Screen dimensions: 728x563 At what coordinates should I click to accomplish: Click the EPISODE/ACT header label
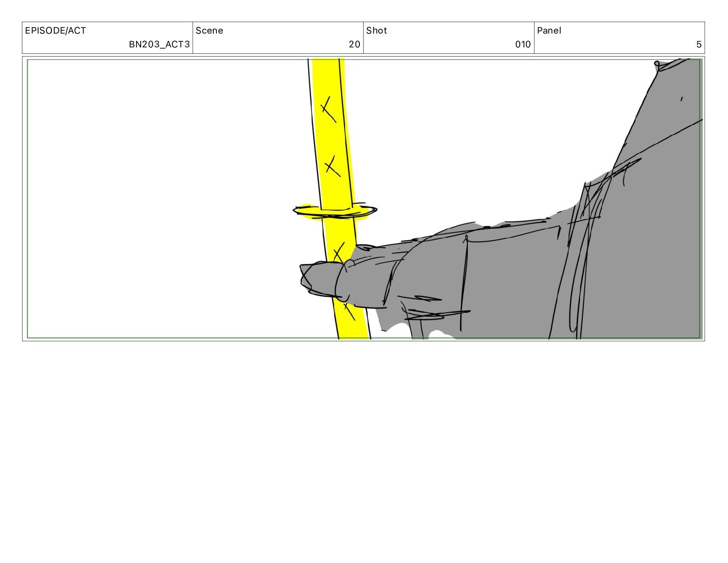pyautogui.click(x=56, y=31)
